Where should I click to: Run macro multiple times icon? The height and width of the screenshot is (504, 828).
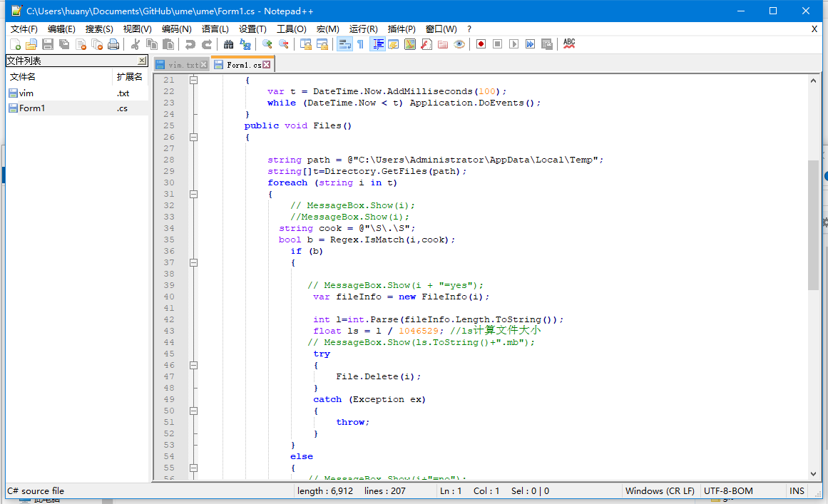(x=530, y=44)
